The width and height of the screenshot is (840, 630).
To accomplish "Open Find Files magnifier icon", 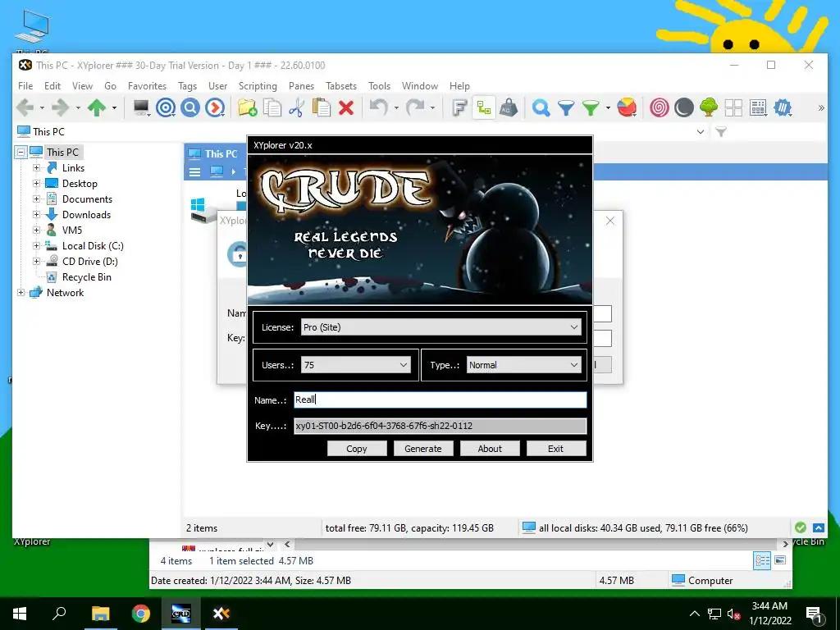I will (541, 107).
